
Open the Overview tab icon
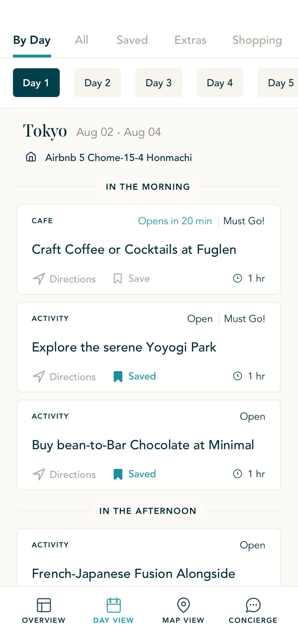point(44,605)
